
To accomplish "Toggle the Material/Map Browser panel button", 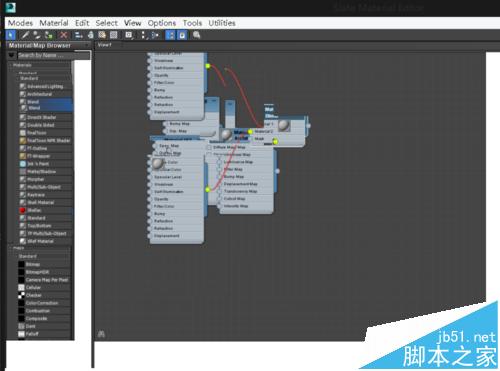I will pos(170,35).
